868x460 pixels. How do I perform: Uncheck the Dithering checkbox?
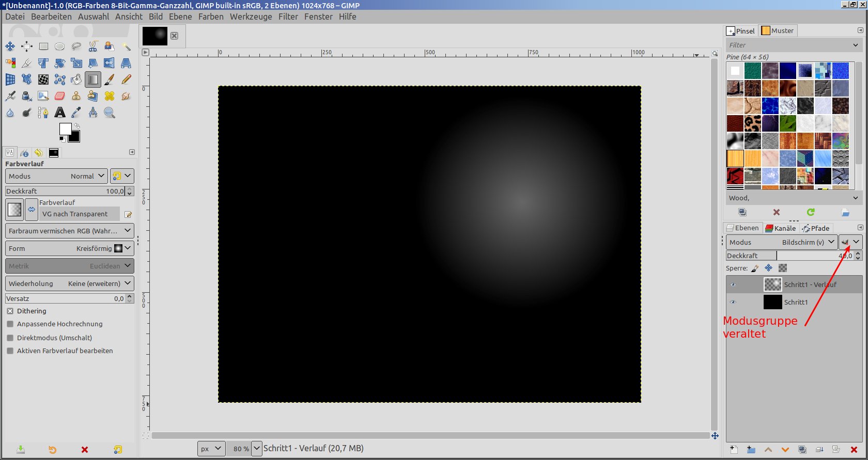point(10,311)
